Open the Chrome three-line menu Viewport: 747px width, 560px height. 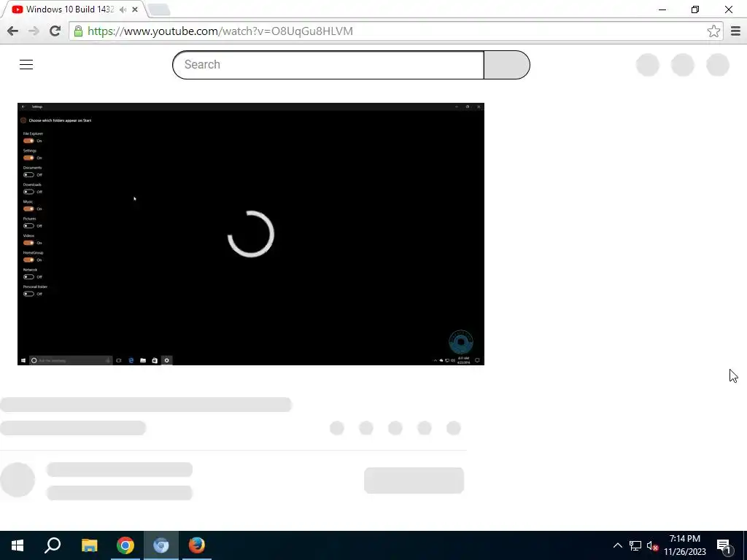click(x=735, y=31)
